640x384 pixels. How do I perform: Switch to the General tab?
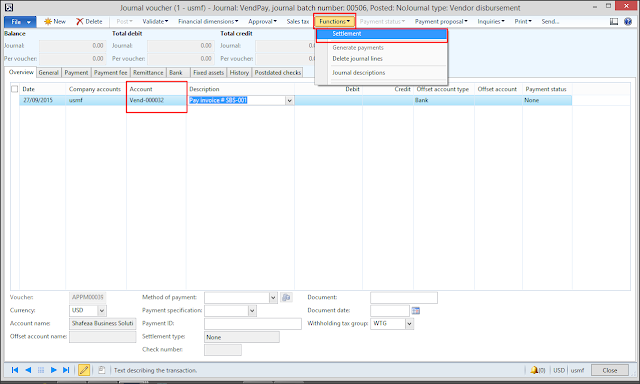49,73
